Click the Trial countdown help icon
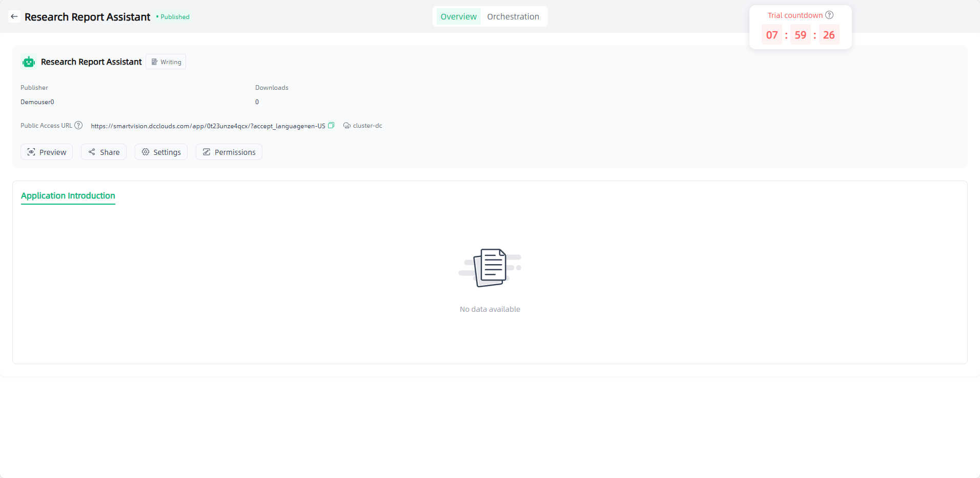The width and height of the screenshot is (980, 478). click(829, 15)
